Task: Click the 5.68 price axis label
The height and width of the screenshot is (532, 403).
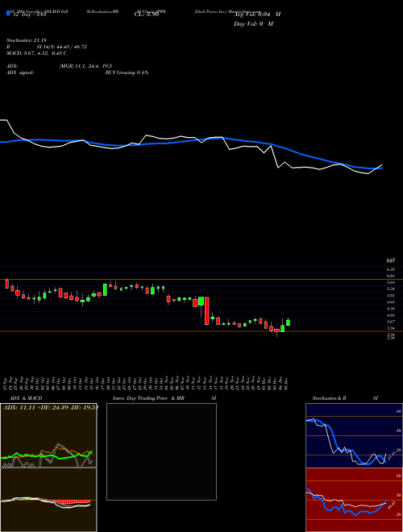Action: (x=390, y=282)
